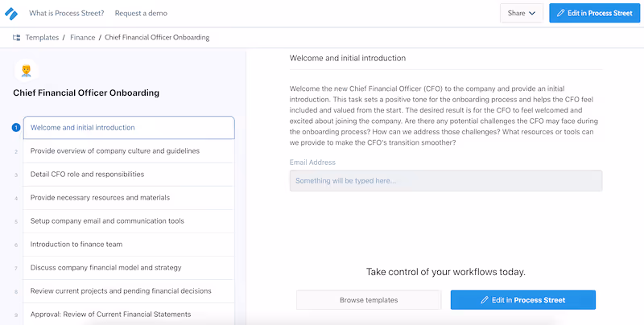Click the CFO template avatar emoji
644x325 pixels.
pos(27,71)
